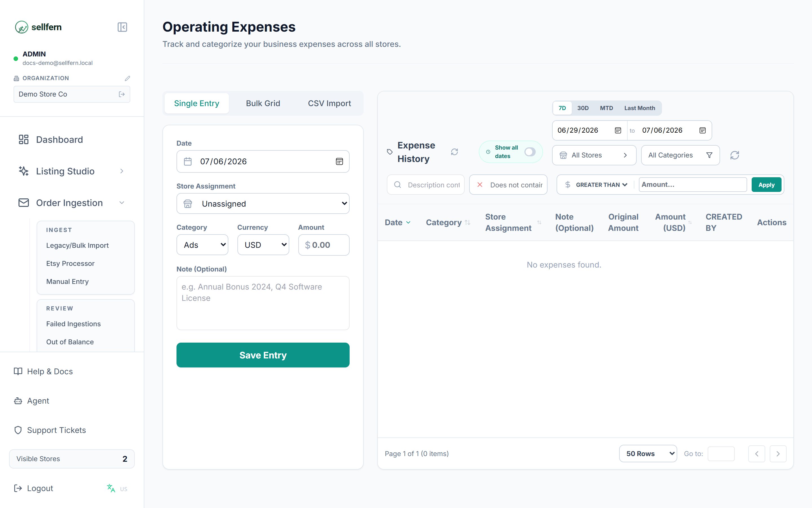Focus the Note (Optional) text area
This screenshot has height=508, width=812.
pyautogui.click(x=263, y=303)
